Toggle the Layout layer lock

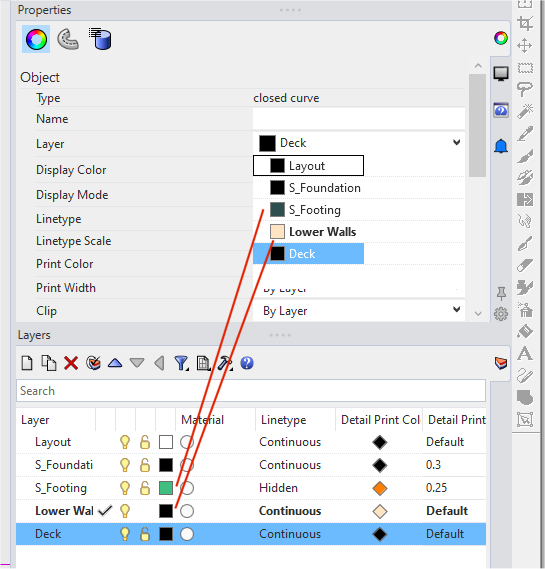pos(145,442)
